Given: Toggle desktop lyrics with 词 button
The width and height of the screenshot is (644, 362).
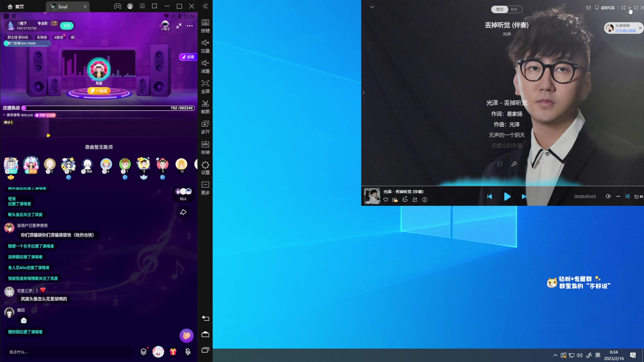Looking at the screenshot, I should coord(627,196).
